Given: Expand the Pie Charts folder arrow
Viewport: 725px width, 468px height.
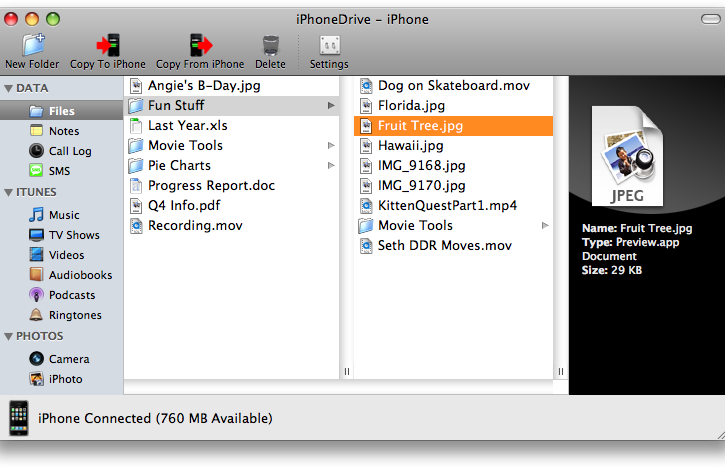Looking at the screenshot, I should [331, 166].
